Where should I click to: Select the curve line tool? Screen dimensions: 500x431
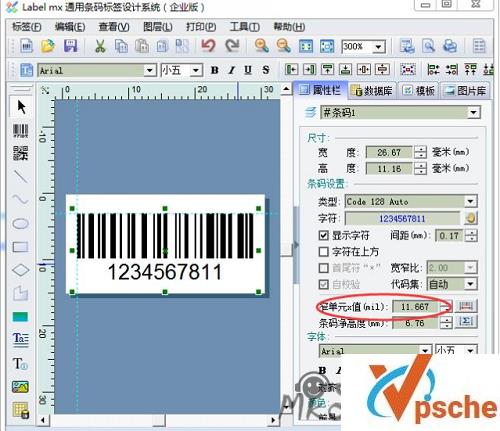pyautogui.click(x=20, y=200)
